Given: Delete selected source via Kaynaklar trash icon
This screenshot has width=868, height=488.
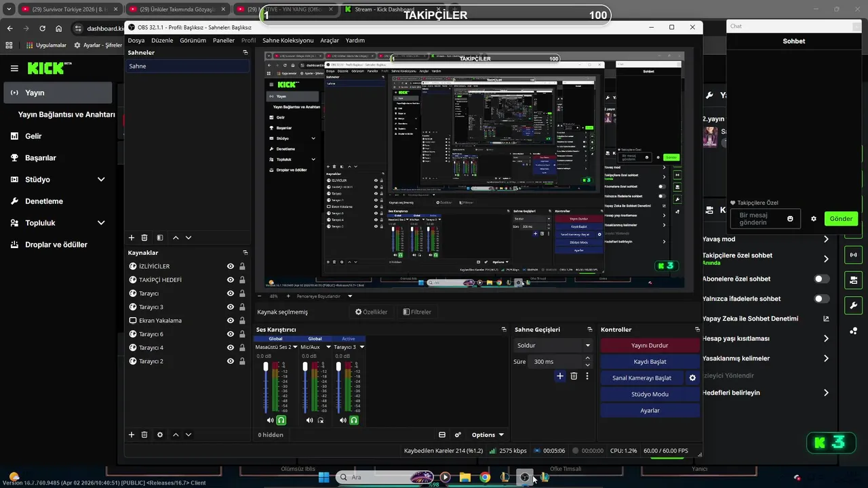Looking at the screenshot, I should (x=144, y=434).
